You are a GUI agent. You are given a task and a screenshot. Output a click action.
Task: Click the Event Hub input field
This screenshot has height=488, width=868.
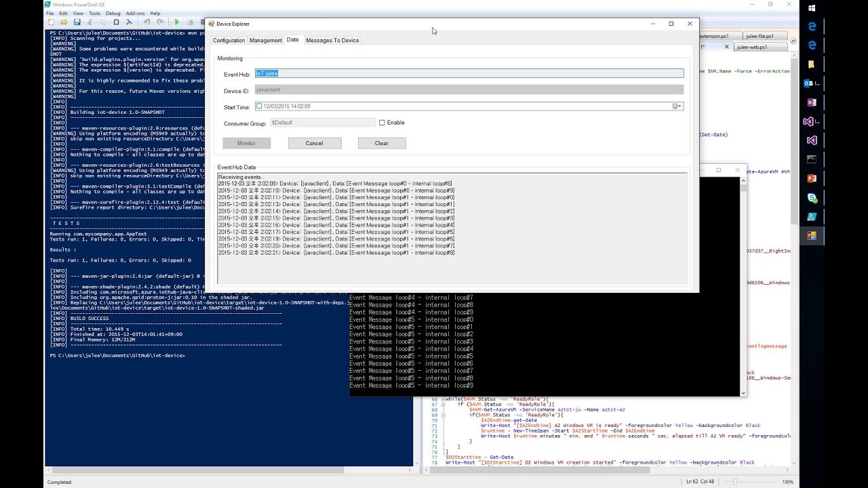click(469, 73)
